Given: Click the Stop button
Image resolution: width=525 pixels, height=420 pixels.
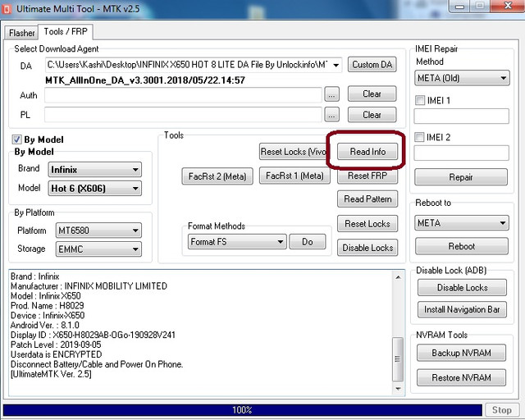Looking at the screenshot, I should (501, 410).
